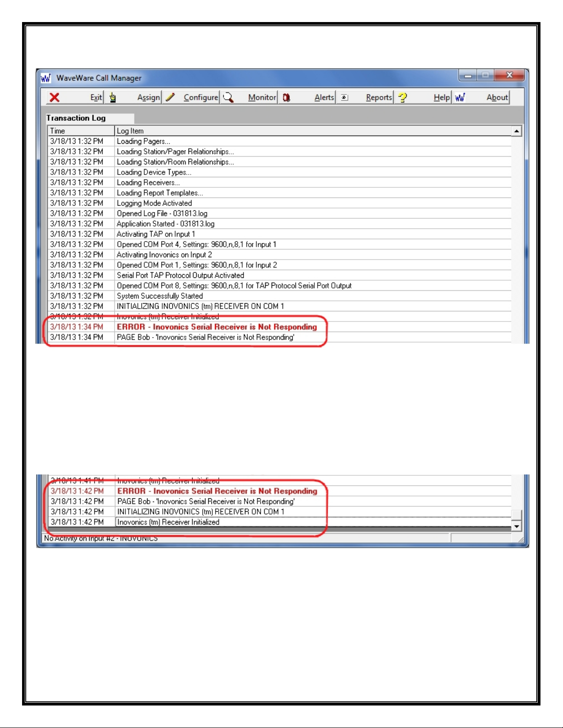
Task: Open the Reports toolbar button
Action: point(365,97)
